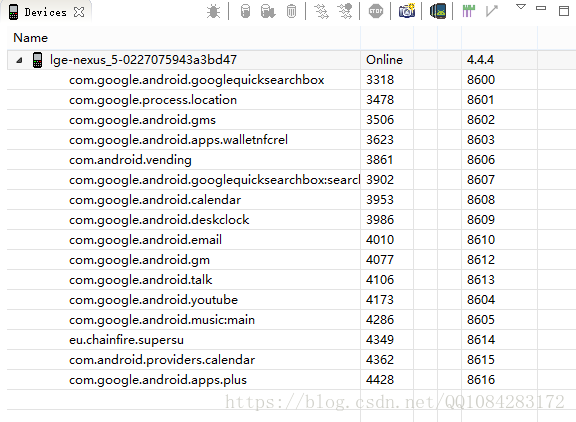Click PID value 4010

tap(380, 240)
